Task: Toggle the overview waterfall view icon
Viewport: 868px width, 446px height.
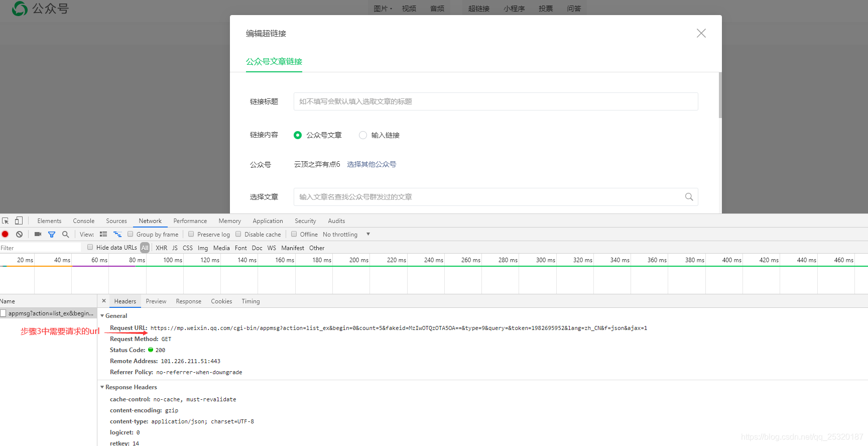Action: 117,235
